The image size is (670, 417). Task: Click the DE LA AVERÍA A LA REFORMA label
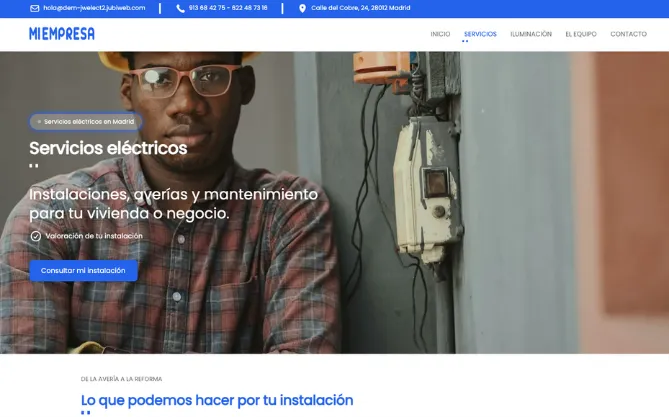pyautogui.click(x=121, y=379)
